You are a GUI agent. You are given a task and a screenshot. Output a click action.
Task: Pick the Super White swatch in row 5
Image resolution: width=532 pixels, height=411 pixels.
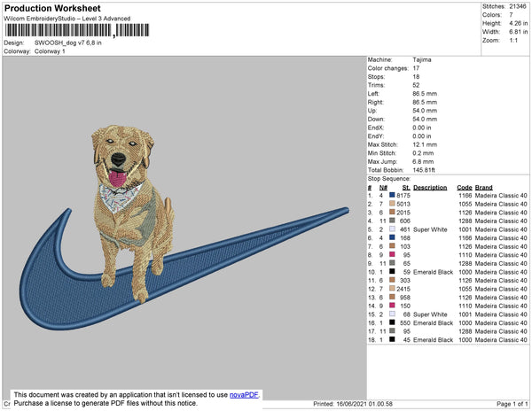click(x=392, y=229)
